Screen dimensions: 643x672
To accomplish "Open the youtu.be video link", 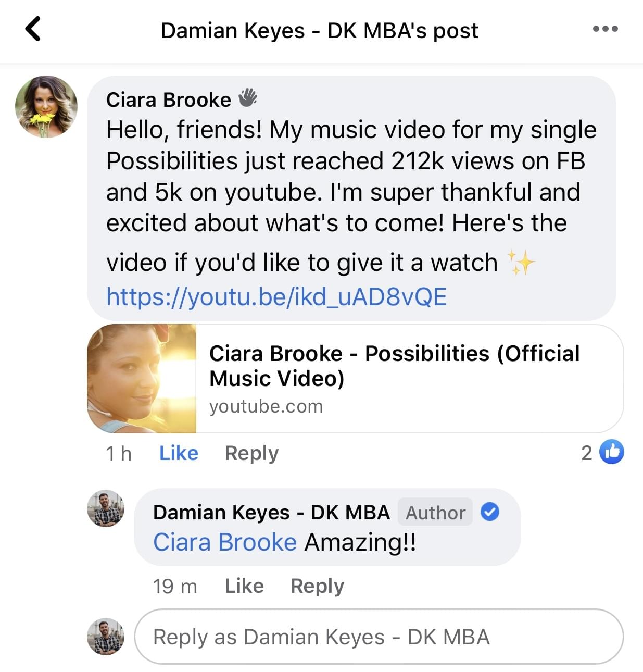I will click(x=276, y=297).
